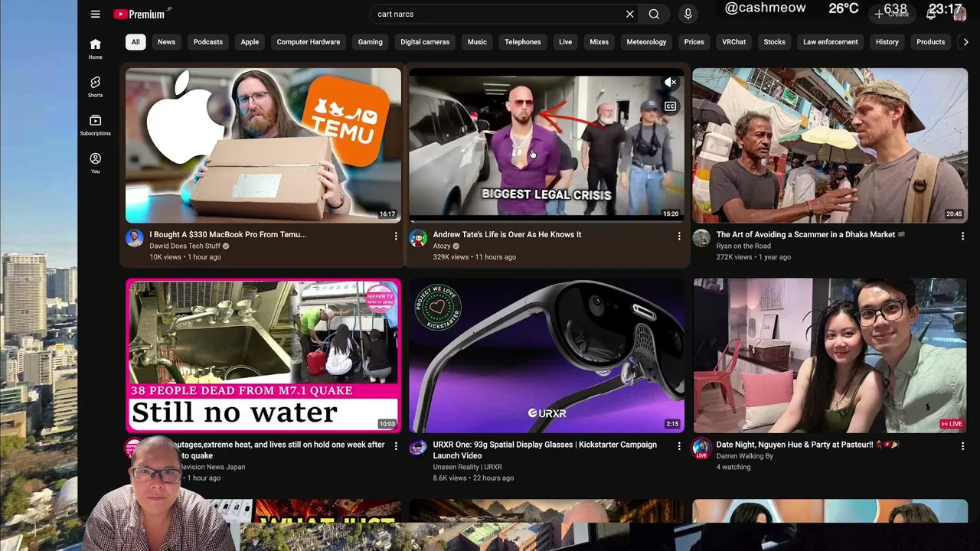Select the Gaming filter chip
Image resolution: width=980 pixels, height=551 pixels.
371,42
